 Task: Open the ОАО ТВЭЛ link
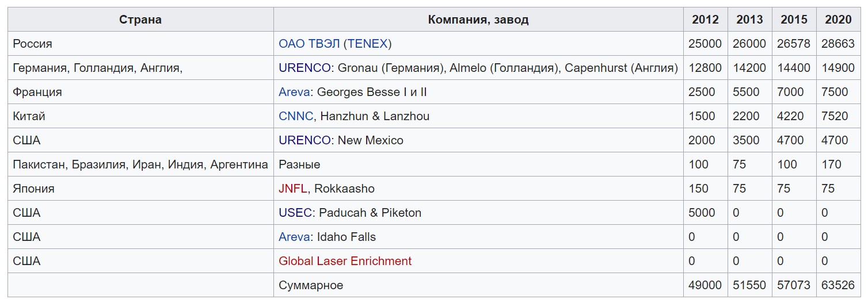pos(309,44)
